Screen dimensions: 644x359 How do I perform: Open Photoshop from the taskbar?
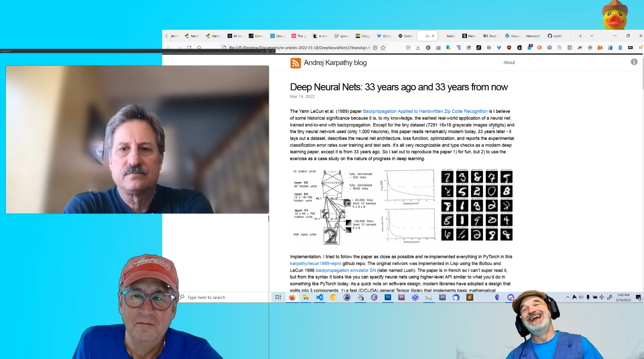388,297
